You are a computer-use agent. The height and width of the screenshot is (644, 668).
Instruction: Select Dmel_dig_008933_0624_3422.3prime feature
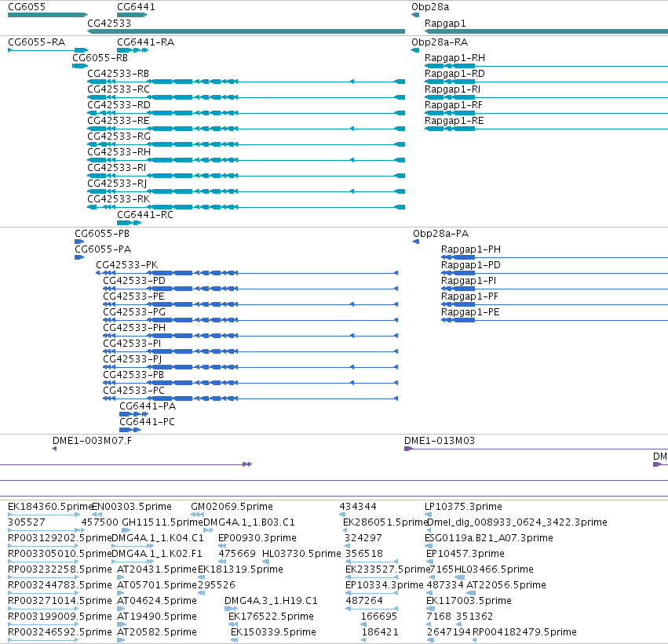coord(517,522)
